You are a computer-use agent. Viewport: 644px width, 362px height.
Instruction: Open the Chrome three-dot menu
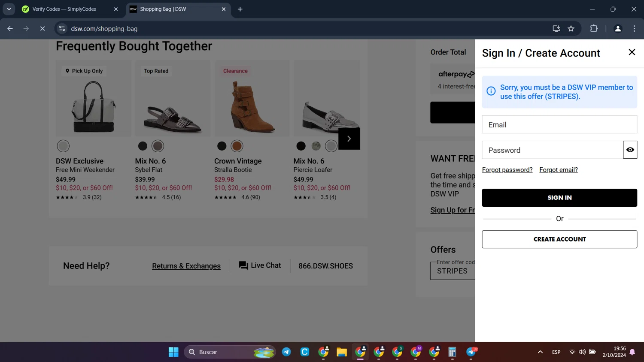pos(634,29)
